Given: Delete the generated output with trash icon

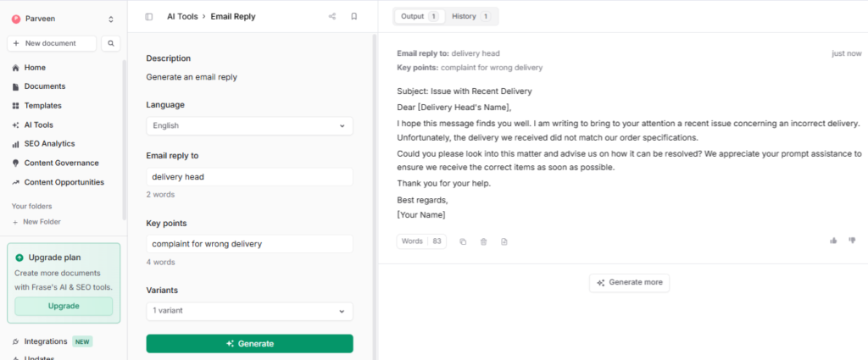Looking at the screenshot, I should 483,241.
